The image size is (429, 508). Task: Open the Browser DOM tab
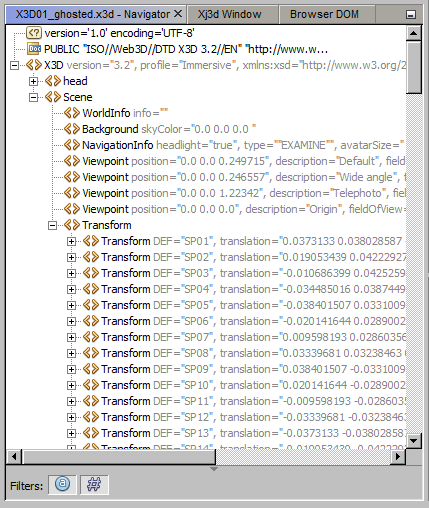[x=324, y=14]
